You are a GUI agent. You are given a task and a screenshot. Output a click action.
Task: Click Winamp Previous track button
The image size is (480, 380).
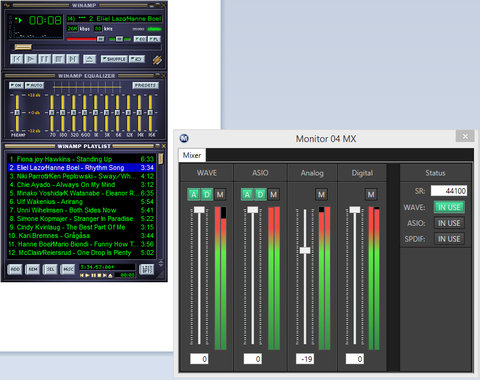point(16,59)
